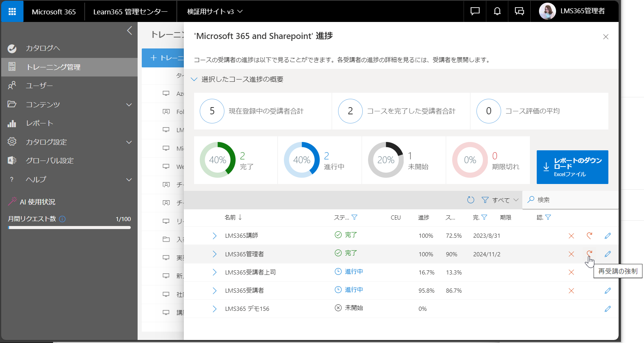Filter by 完. completion column

(x=484, y=217)
